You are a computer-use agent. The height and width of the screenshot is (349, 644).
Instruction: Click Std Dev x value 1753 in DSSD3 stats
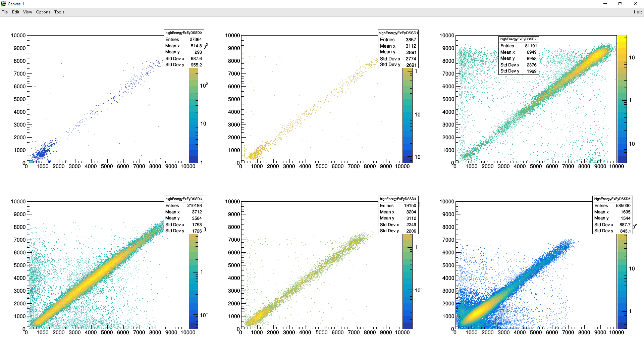[197, 225]
